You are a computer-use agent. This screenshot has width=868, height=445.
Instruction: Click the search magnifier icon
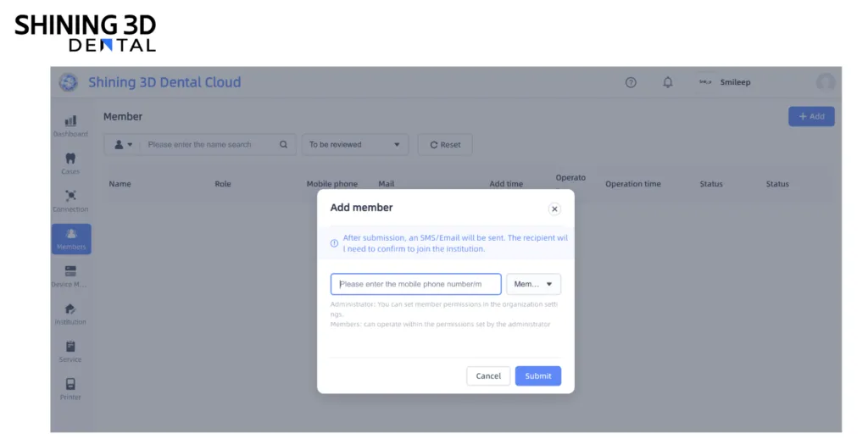(283, 144)
